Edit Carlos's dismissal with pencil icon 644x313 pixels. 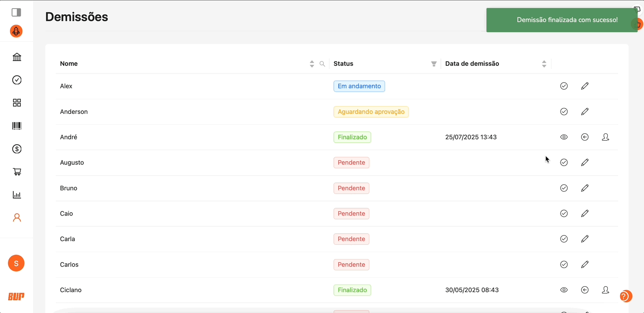(x=585, y=264)
